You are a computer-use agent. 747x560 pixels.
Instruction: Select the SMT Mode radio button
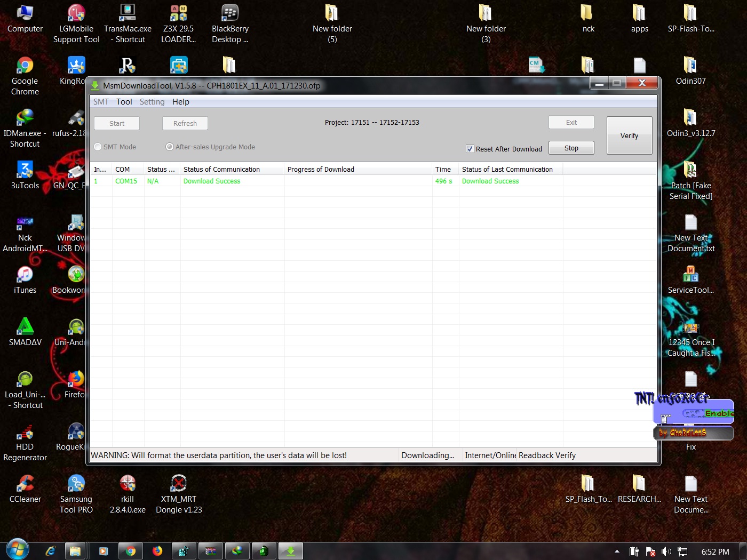[98, 147]
